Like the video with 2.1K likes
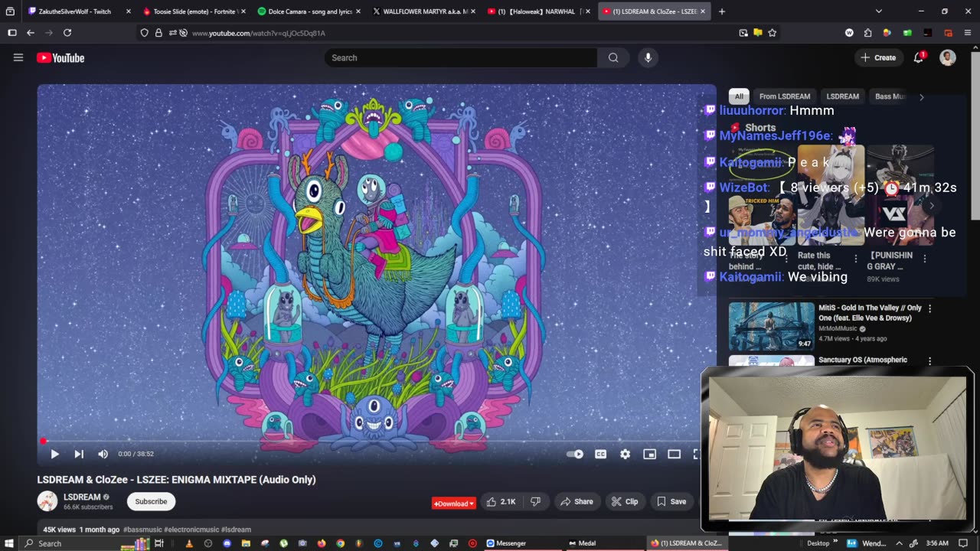The width and height of the screenshot is (980, 551). coord(501,501)
